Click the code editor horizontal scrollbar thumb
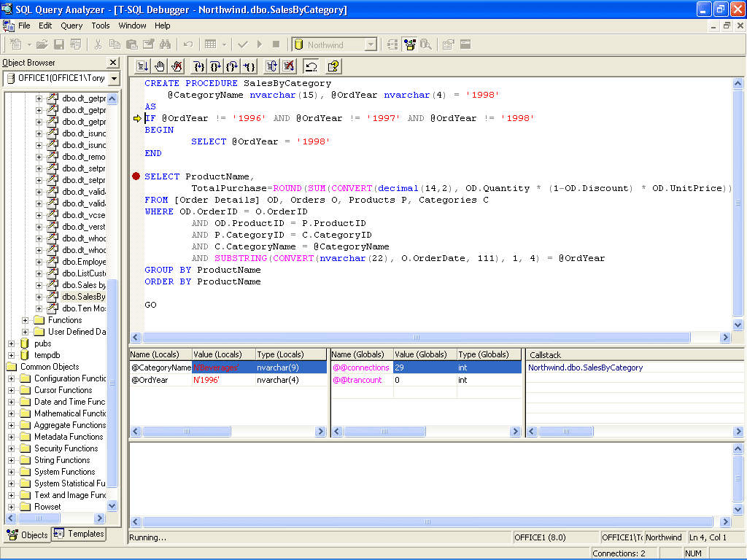Viewport: 747px width, 560px height. coord(416,338)
